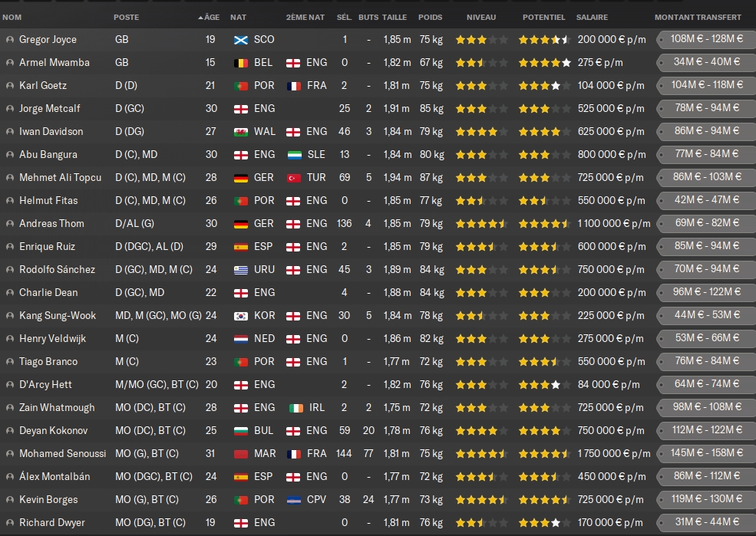Click the Ireland flag for Zain Whatmough
Viewport: 756px width, 536px height.
[296, 408]
